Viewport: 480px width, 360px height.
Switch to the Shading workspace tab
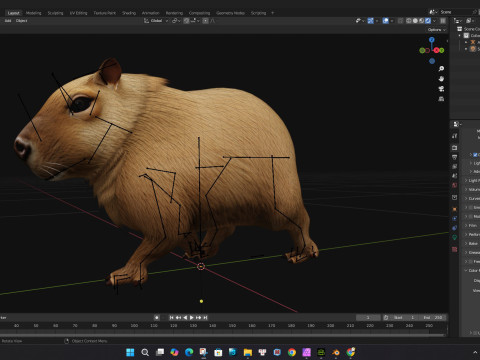tap(129, 13)
